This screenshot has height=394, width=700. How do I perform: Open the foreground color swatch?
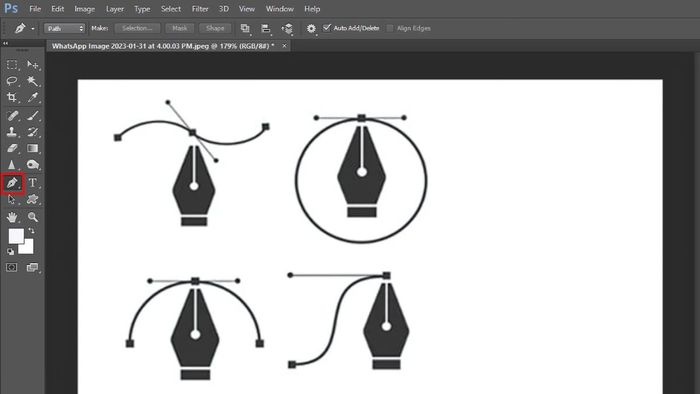16,236
